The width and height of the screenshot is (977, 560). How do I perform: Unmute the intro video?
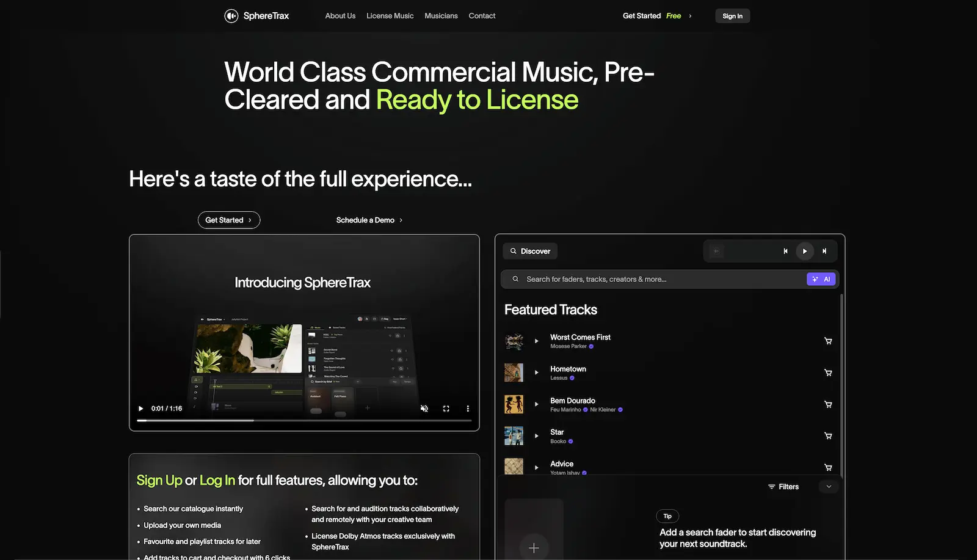(424, 409)
